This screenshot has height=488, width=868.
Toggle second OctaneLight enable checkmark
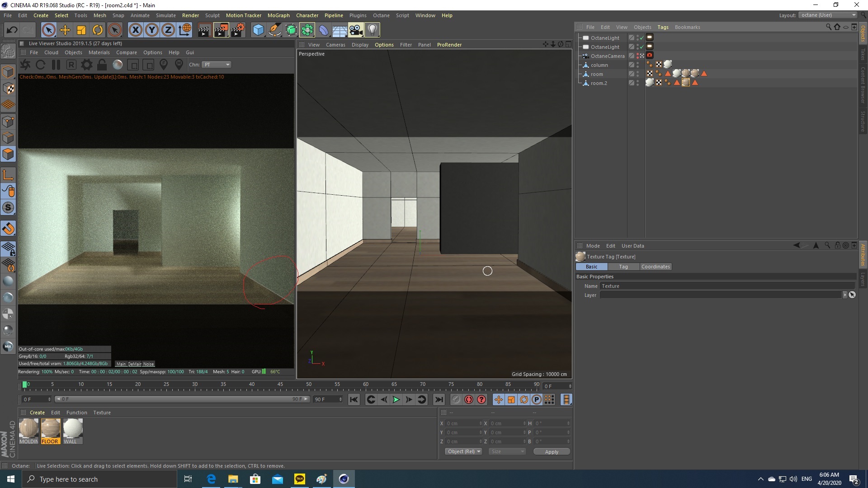click(642, 47)
